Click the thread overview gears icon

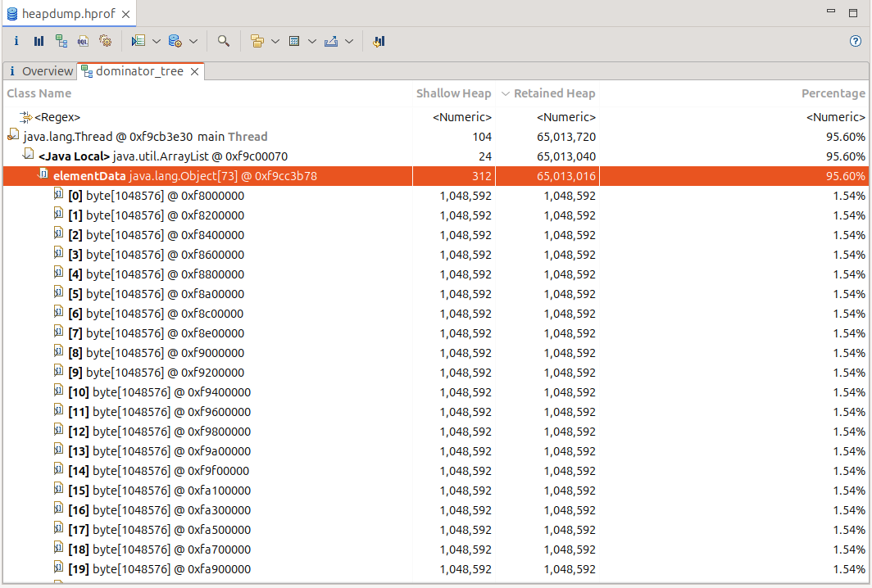point(105,41)
